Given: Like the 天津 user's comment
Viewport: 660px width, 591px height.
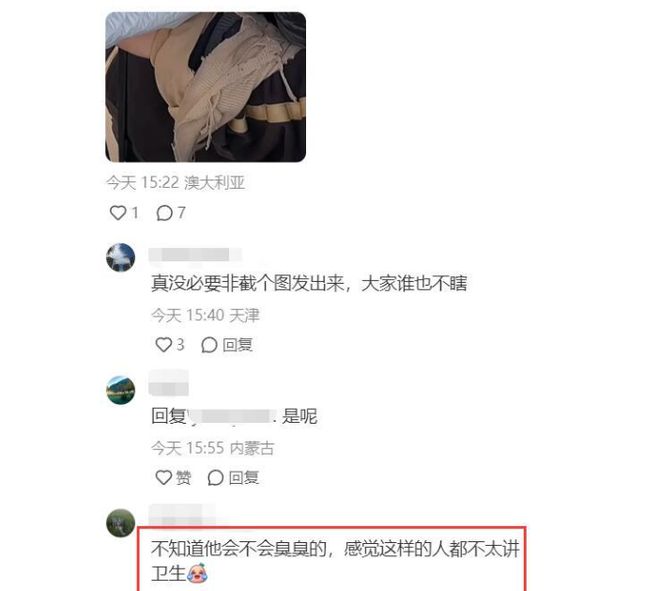Looking at the screenshot, I should pos(163,345).
